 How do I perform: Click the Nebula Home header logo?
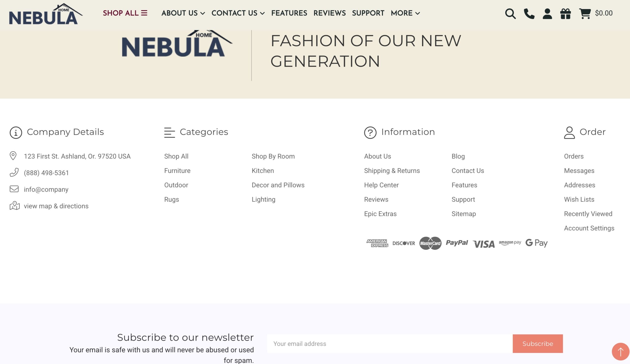[46, 15]
